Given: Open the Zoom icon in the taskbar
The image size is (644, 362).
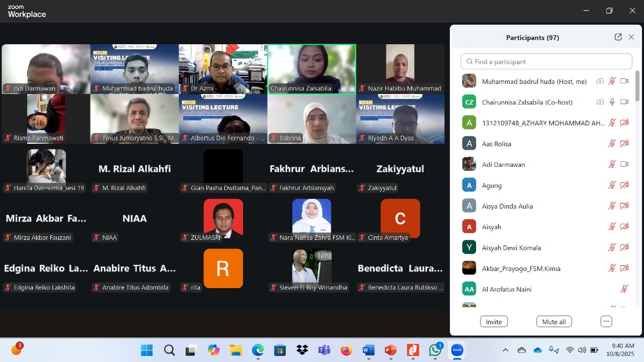Looking at the screenshot, I should point(457,350).
